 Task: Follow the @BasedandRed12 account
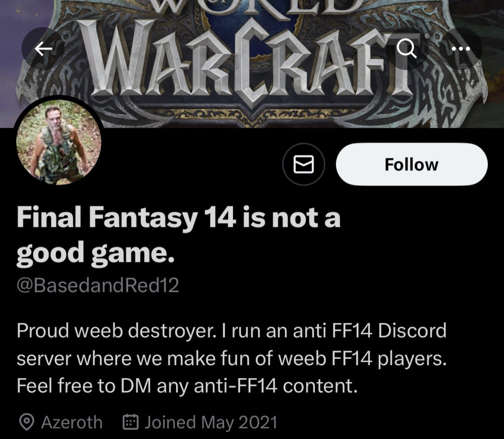[411, 164]
